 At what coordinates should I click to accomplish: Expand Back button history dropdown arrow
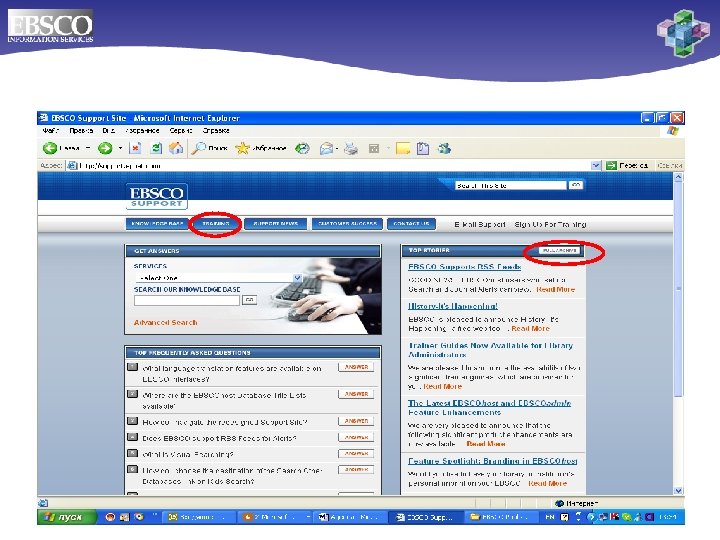(x=88, y=148)
